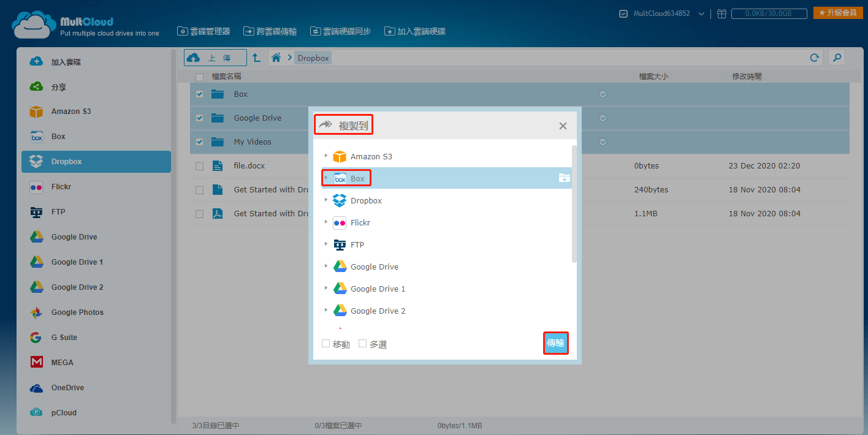Enable the 多選 multi-select checkbox

click(x=362, y=344)
